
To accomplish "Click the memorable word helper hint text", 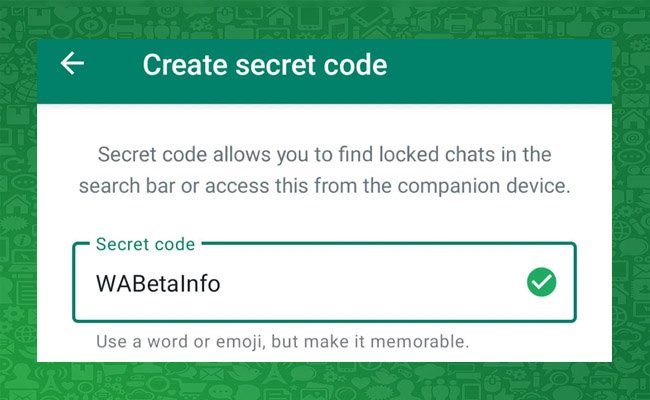I will 282,342.
